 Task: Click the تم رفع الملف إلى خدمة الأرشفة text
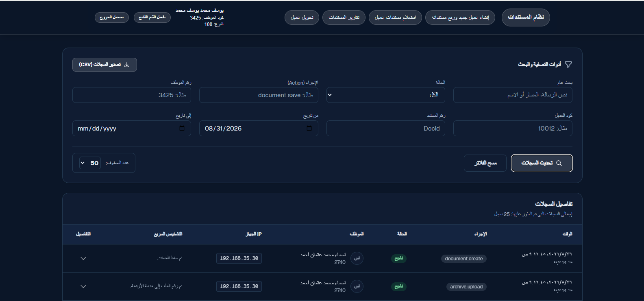click(x=157, y=286)
